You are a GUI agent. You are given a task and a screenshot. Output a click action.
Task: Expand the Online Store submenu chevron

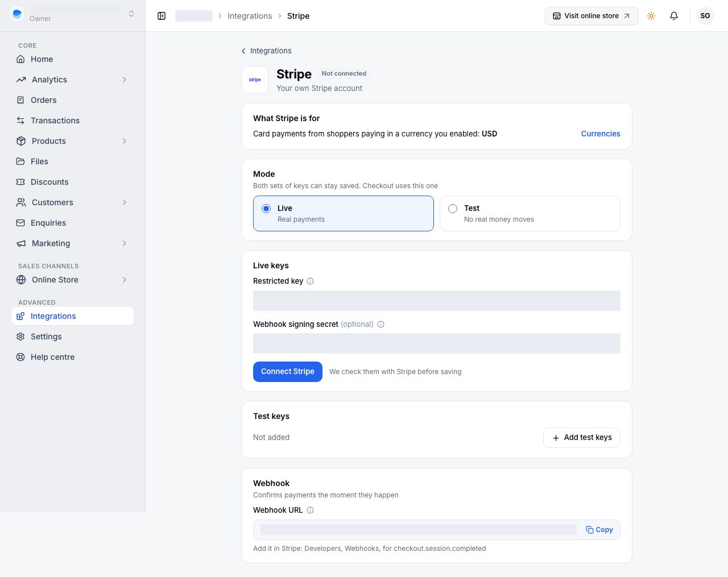point(125,280)
